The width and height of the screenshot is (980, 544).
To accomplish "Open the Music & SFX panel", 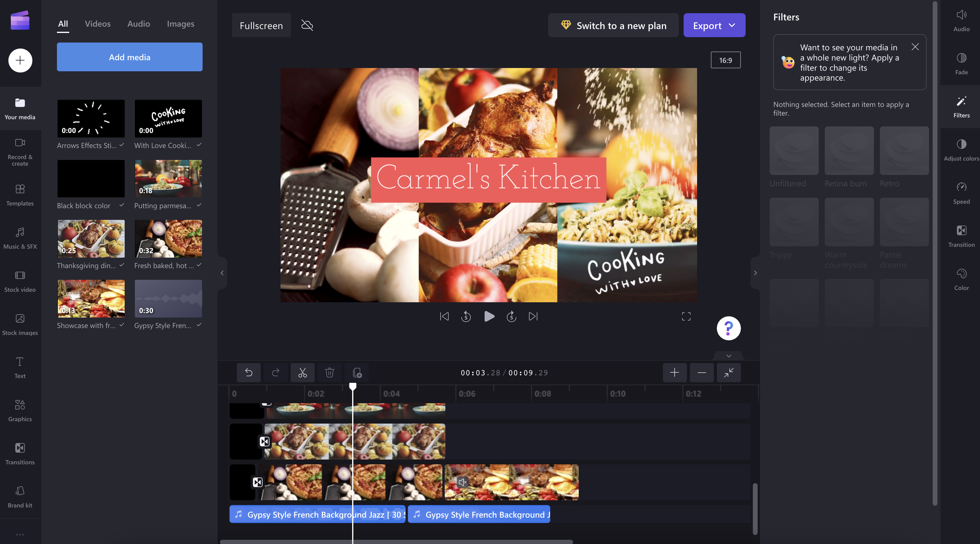I will (x=20, y=237).
